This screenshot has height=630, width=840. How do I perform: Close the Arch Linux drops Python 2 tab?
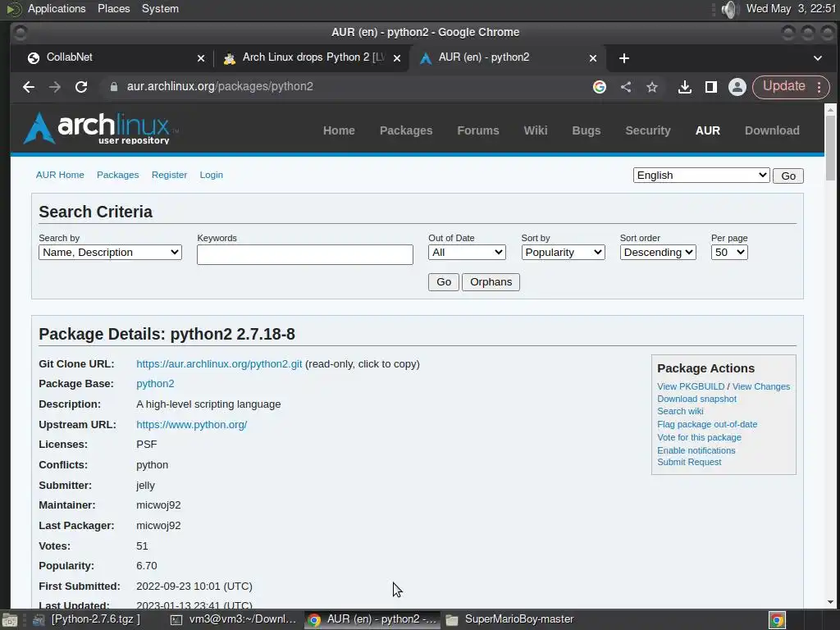(x=397, y=58)
